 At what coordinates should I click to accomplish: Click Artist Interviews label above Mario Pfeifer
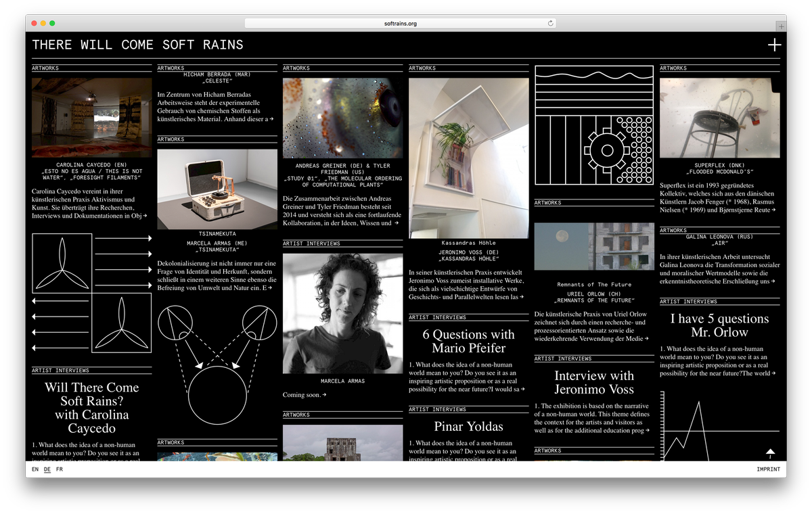437,317
